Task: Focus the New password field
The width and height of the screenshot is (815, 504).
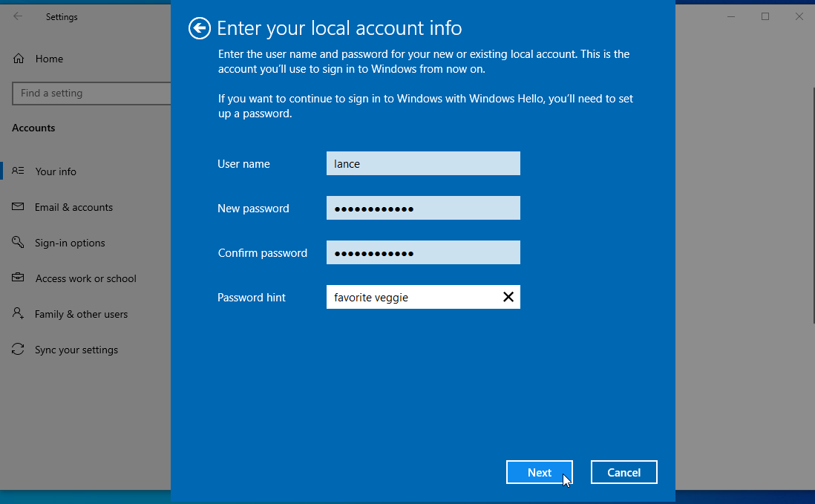Action: tap(423, 208)
